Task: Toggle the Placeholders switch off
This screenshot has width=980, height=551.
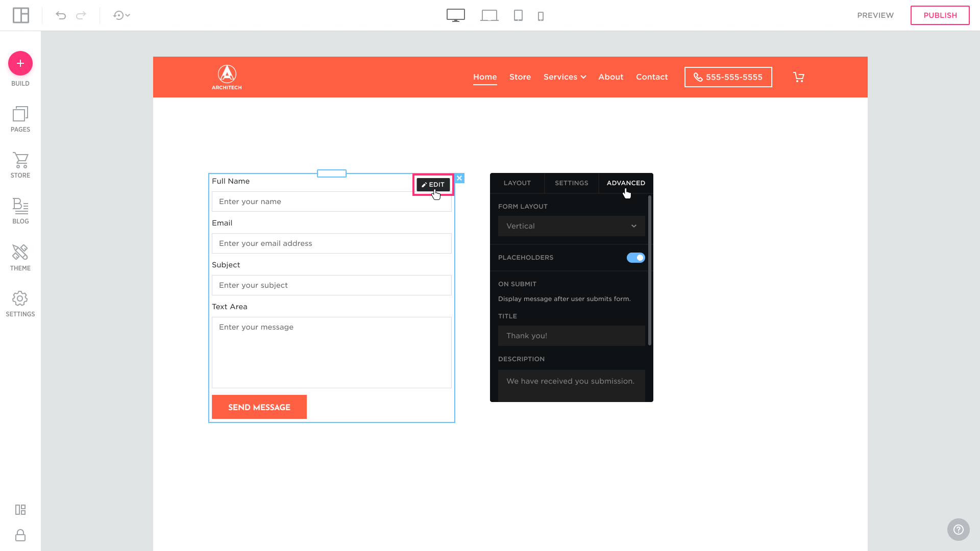Action: (x=635, y=258)
